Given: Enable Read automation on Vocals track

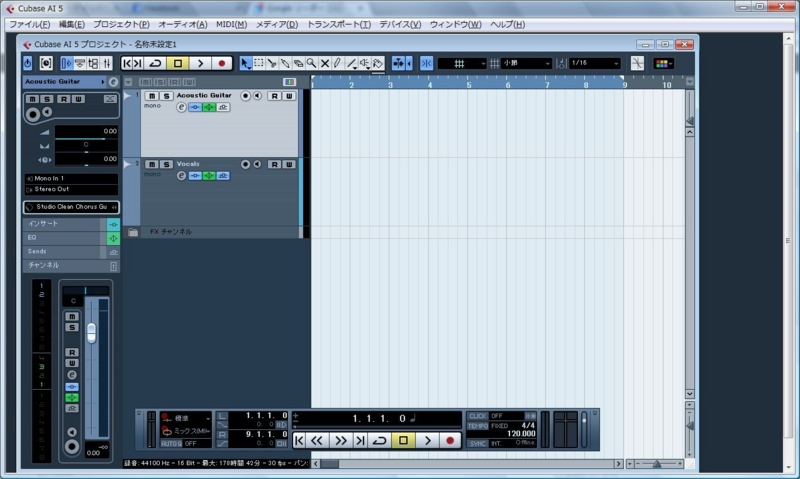Looking at the screenshot, I should tap(274, 164).
